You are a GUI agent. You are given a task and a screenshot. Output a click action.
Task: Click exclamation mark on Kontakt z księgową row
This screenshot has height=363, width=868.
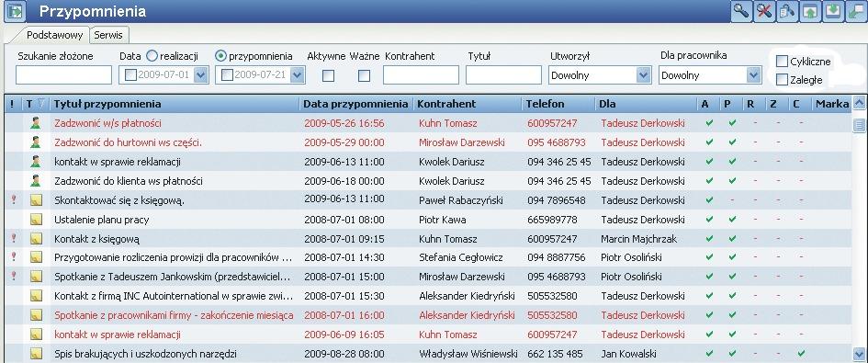pyautogui.click(x=14, y=238)
